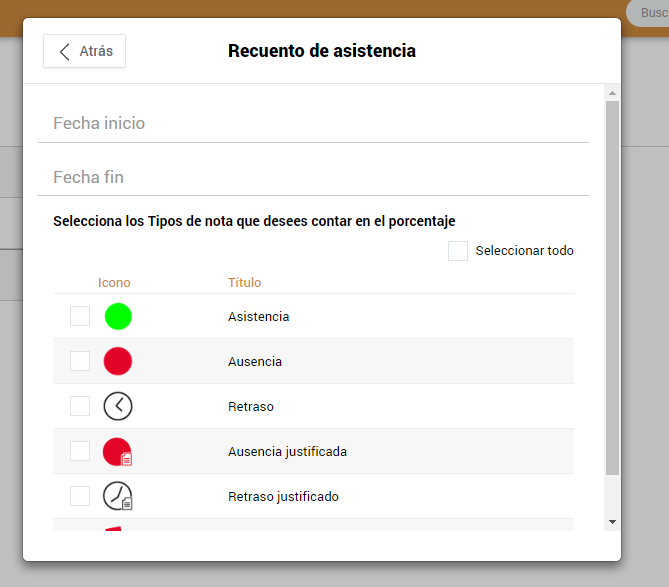Tick the Asistencia checkbox
Image resolution: width=669 pixels, height=587 pixels.
point(80,316)
